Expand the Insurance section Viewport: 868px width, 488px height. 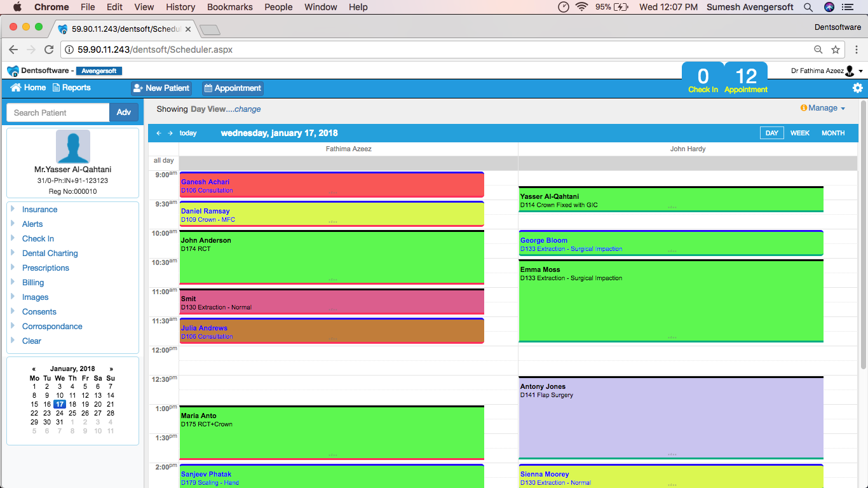coord(38,209)
